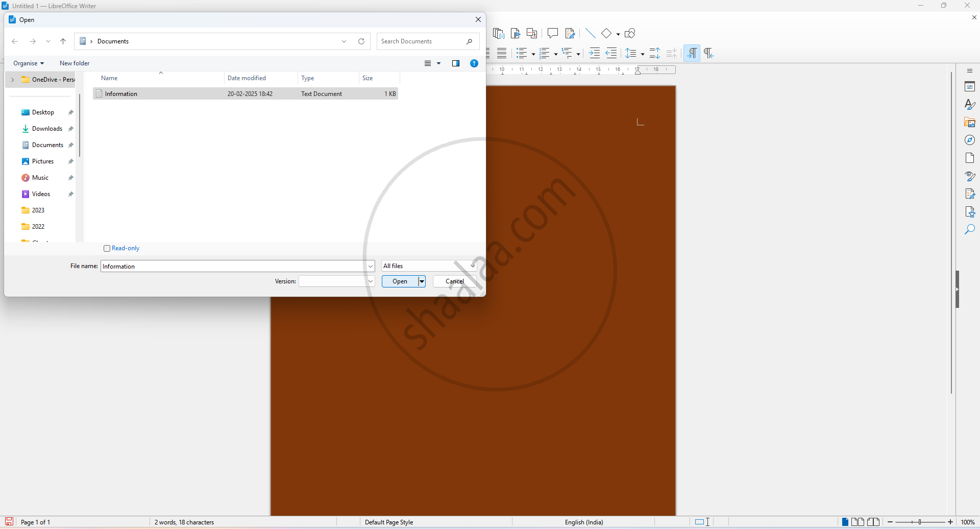This screenshot has height=529, width=980.
Task: Open the All files type dropdown
Action: 429,266
